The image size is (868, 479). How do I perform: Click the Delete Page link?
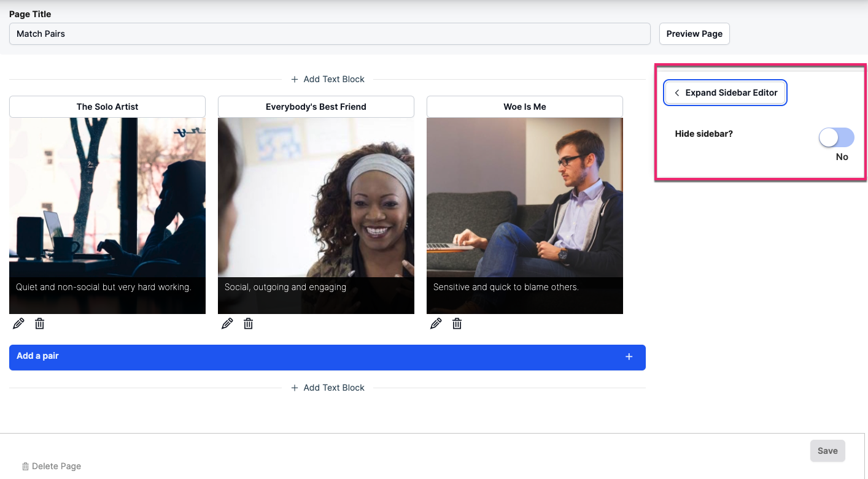click(x=52, y=466)
